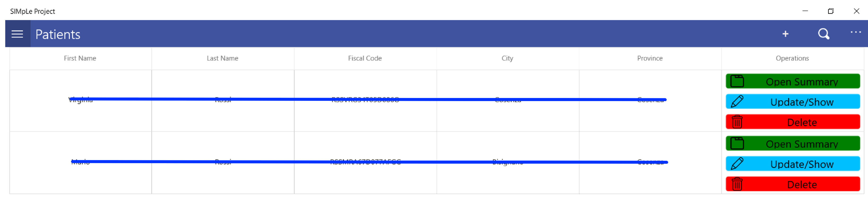Open Summary for the first patient
Image resolution: width=868 pixels, height=200 pixels.
coord(801,81)
